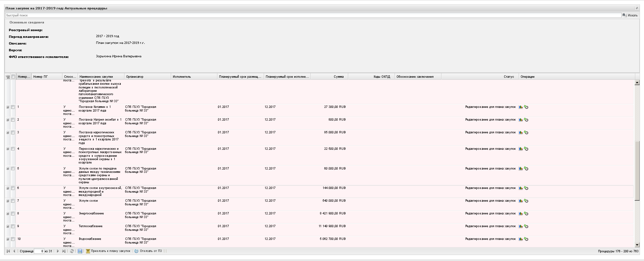This screenshot has width=644, height=261.
Task: Click the save diskette icon in bottom toolbar
Action: coord(80,251)
